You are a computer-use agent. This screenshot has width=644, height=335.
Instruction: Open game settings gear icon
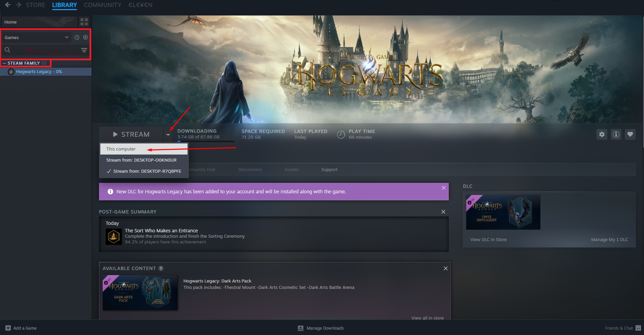click(602, 134)
